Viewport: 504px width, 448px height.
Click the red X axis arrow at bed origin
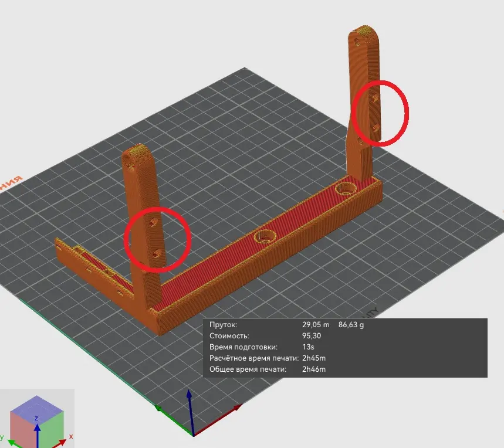pyautogui.click(x=234, y=408)
